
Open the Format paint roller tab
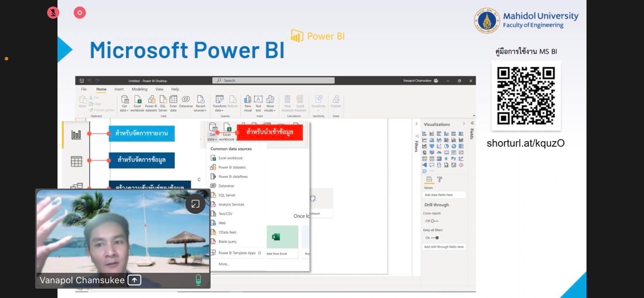click(x=440, y=179)
